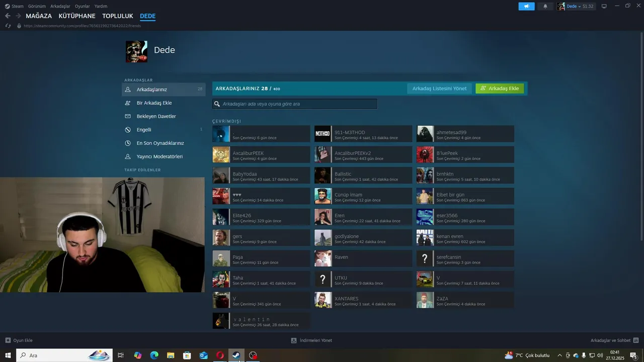Screen dimensions: 644x362
Task: Open friend ahmetesad99's avatar
Action: coord(425,134)
